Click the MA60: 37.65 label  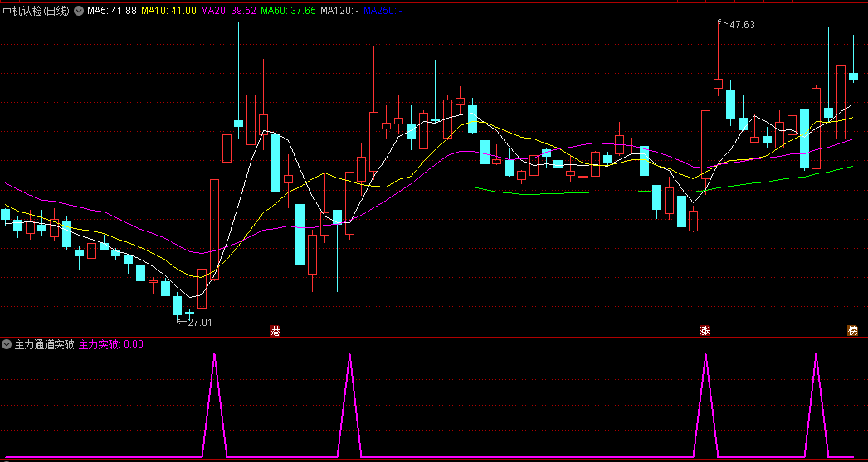[x=288, y=11]
